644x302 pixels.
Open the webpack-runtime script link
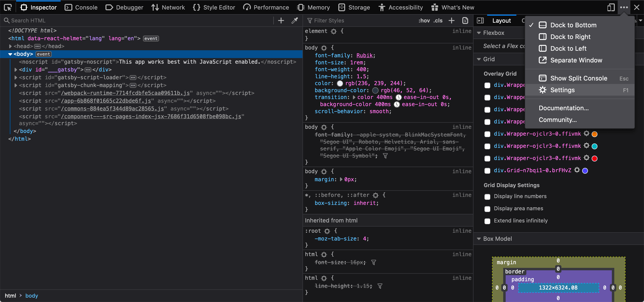(x=125, y=93)
